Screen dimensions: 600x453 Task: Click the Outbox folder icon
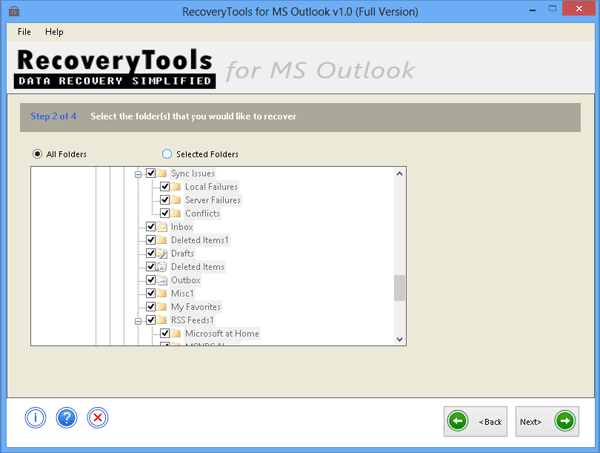(x=162, y=280)
